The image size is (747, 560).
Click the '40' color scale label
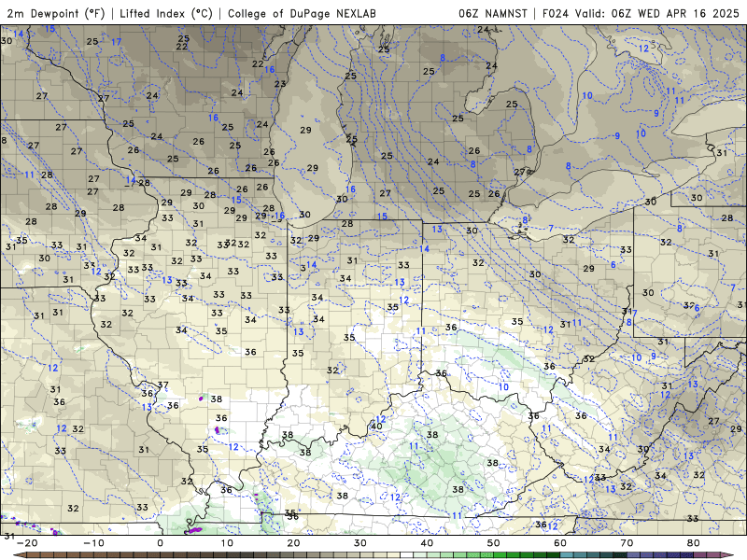(x=427, y=543)
